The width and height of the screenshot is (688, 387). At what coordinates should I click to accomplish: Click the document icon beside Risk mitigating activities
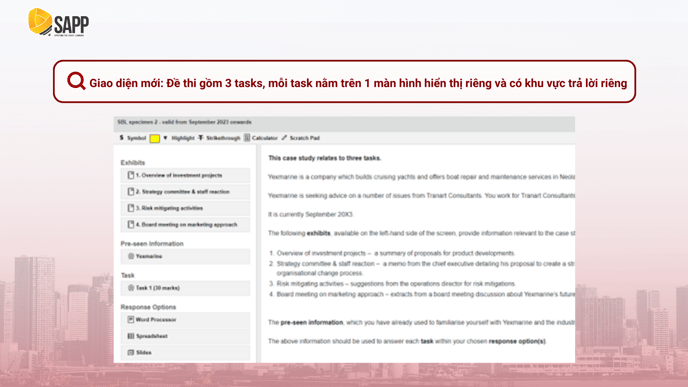(131, 208)
